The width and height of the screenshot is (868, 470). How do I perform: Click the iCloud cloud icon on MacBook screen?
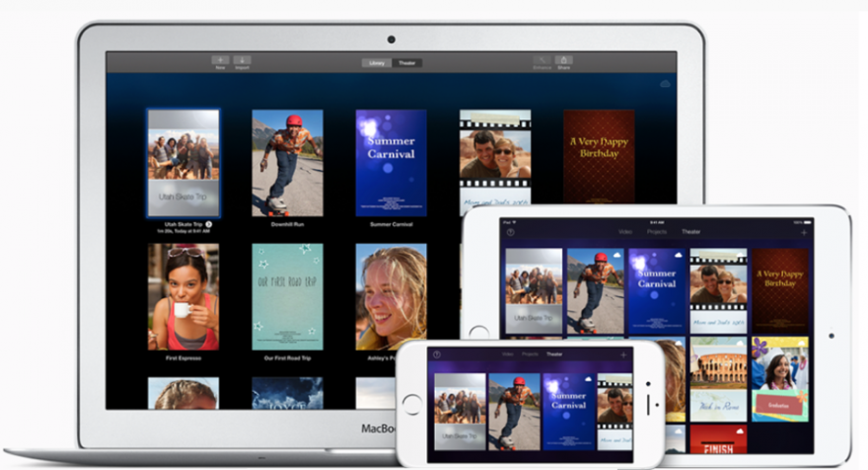[666, 84]
